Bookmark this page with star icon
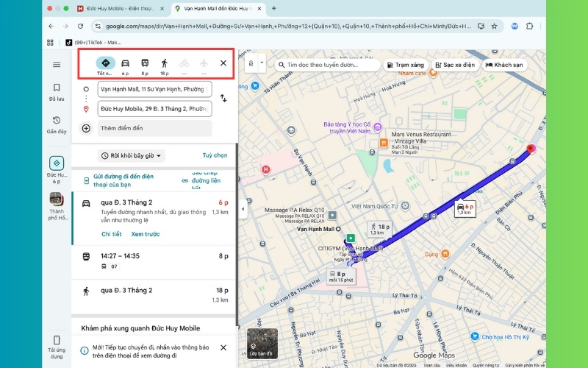 click(x=494, y=26)
